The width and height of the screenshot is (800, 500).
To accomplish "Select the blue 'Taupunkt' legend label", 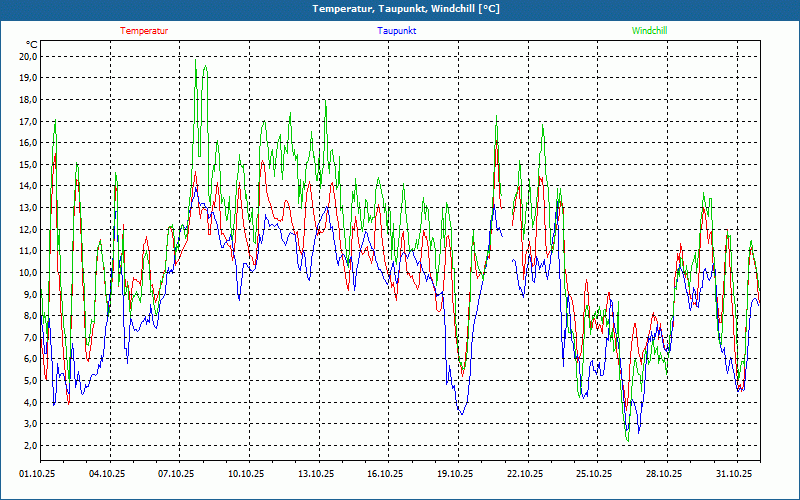I will tap(397, 31).
